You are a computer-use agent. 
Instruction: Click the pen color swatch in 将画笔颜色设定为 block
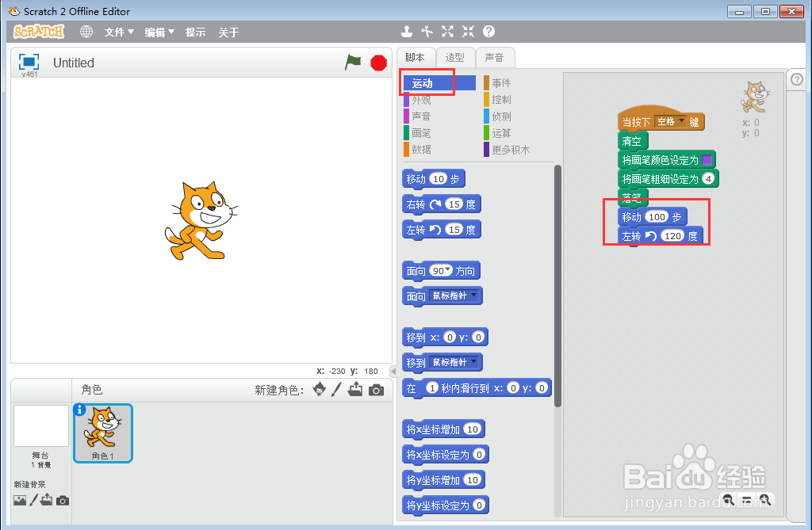pyautogui.click(x=707, y=158)
